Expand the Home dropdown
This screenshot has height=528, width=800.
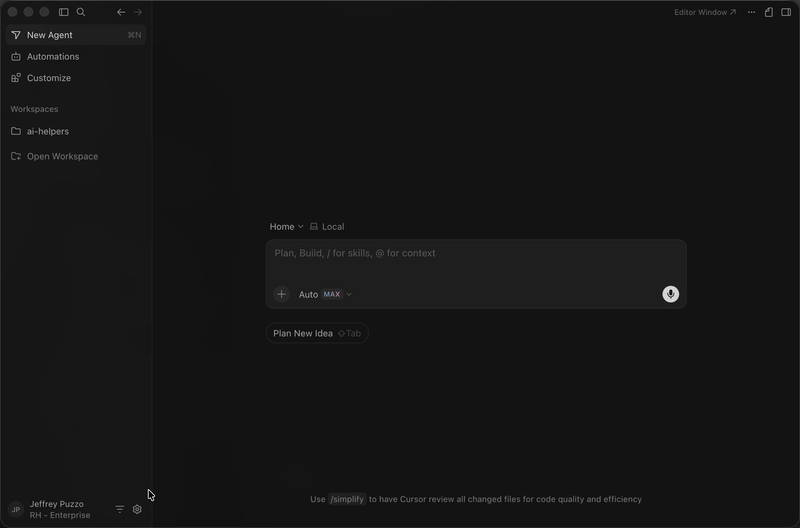point(286,227)
